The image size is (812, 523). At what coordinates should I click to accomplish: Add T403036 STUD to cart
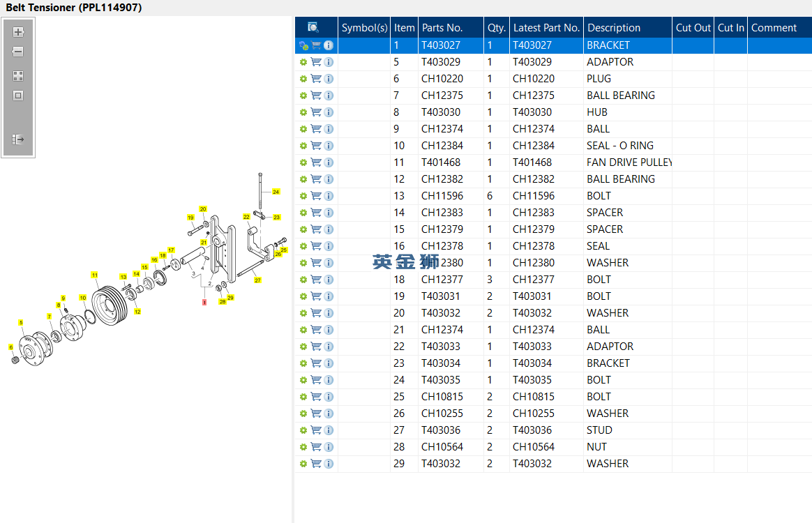316,430
